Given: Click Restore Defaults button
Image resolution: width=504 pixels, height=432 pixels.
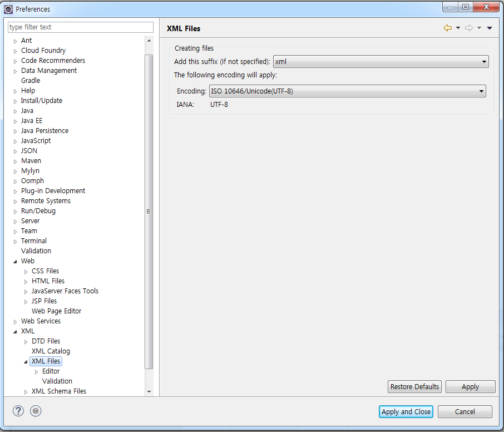Looking at the screenshot, I should pyautogui.click(x=414, y=387).
